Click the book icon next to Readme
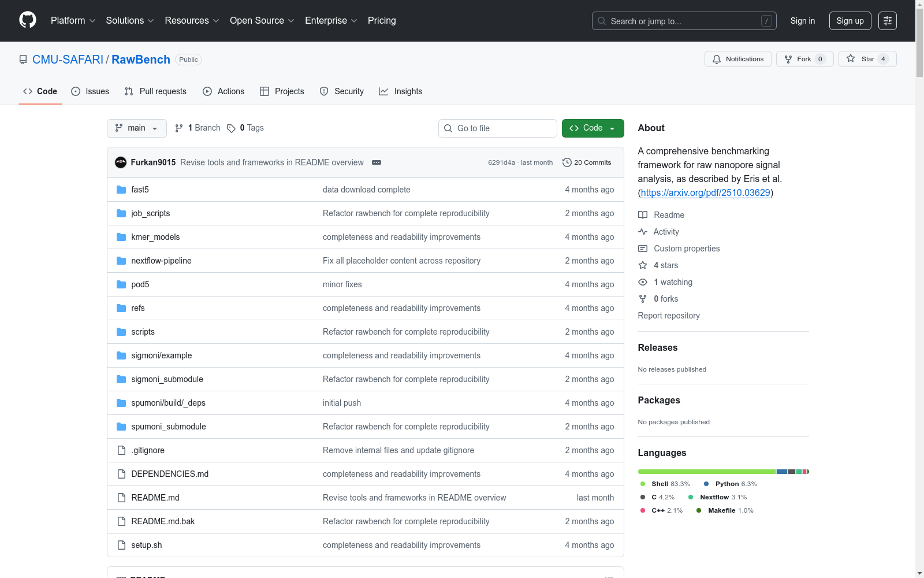Viewport: 924px width, 578px height. 643,215
